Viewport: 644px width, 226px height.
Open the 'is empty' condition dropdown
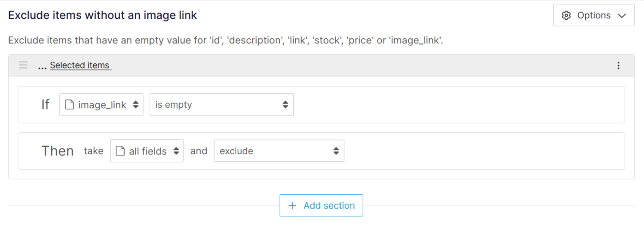pyautogui.click(x=221, y=105)
